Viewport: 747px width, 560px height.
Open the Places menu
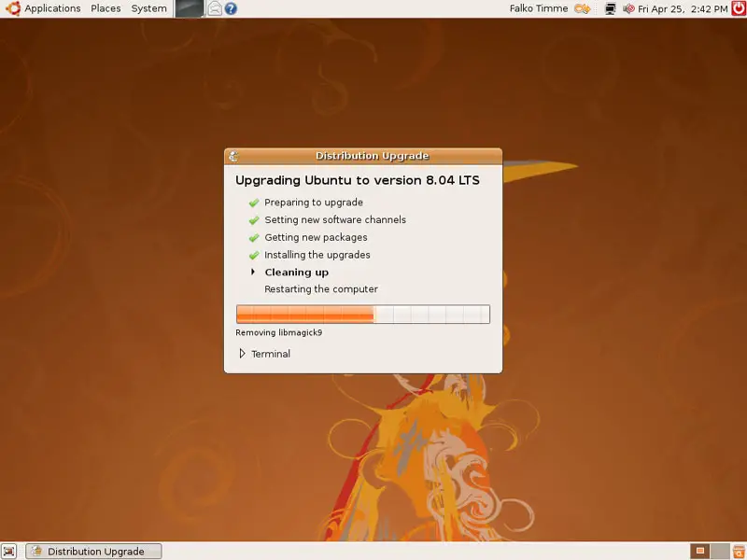106,8
